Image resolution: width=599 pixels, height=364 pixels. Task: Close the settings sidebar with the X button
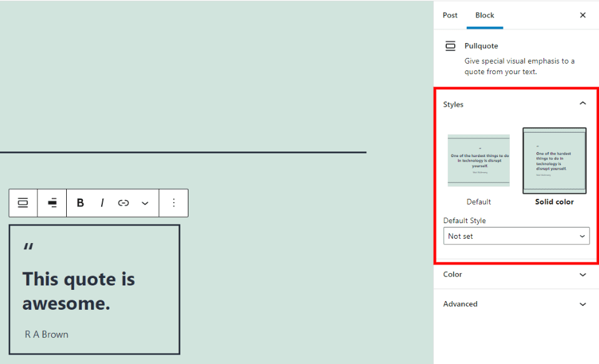pyautogui.click(x=582, y=15)
